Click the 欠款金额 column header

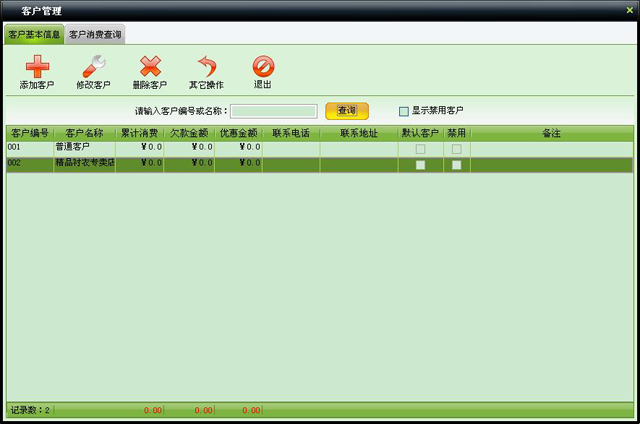(x=188, y=132)
